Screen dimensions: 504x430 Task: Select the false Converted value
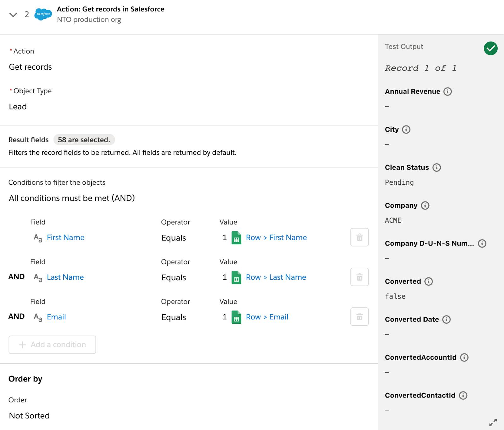point(395,296)
